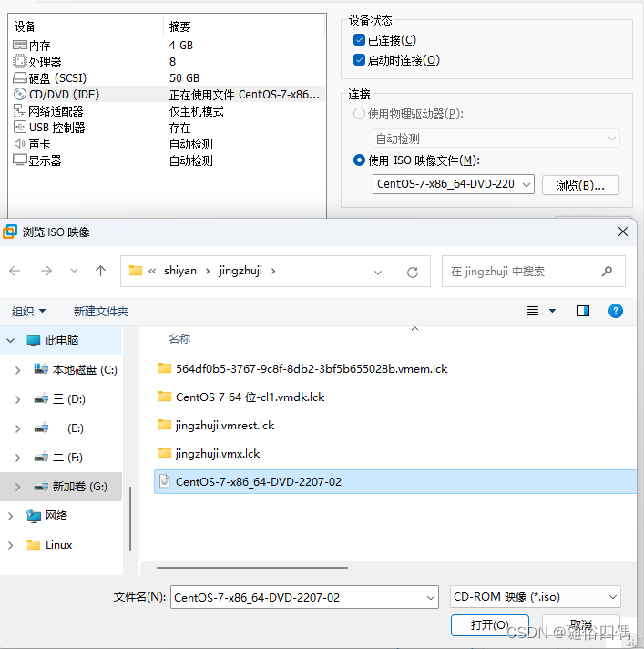The image size is (644, 649).
Task: Click the 仅主机模式 summary text
Action: point(196,111)
